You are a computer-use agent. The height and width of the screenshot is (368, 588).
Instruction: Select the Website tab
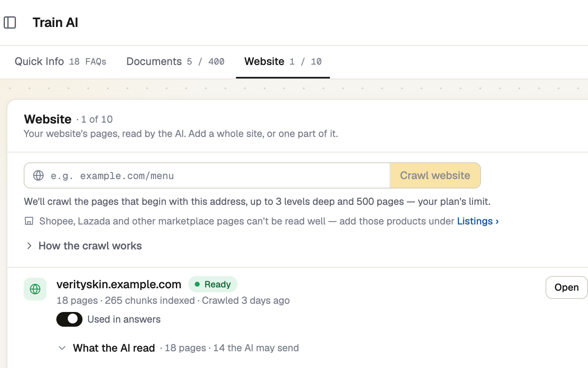pos(283,61)
